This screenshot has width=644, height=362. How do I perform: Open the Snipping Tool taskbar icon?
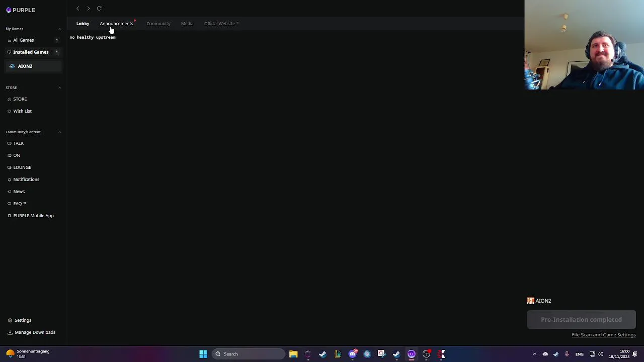381,354
